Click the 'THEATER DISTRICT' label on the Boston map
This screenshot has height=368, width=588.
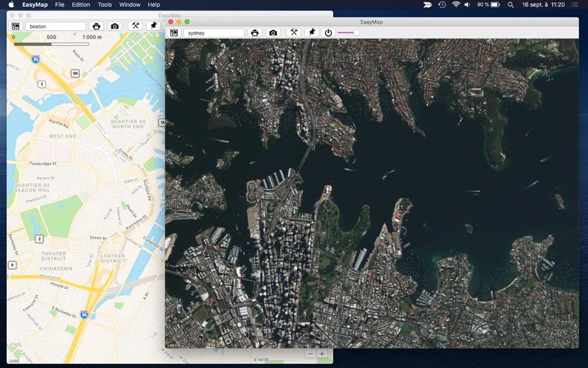click(x=54, y=256)
